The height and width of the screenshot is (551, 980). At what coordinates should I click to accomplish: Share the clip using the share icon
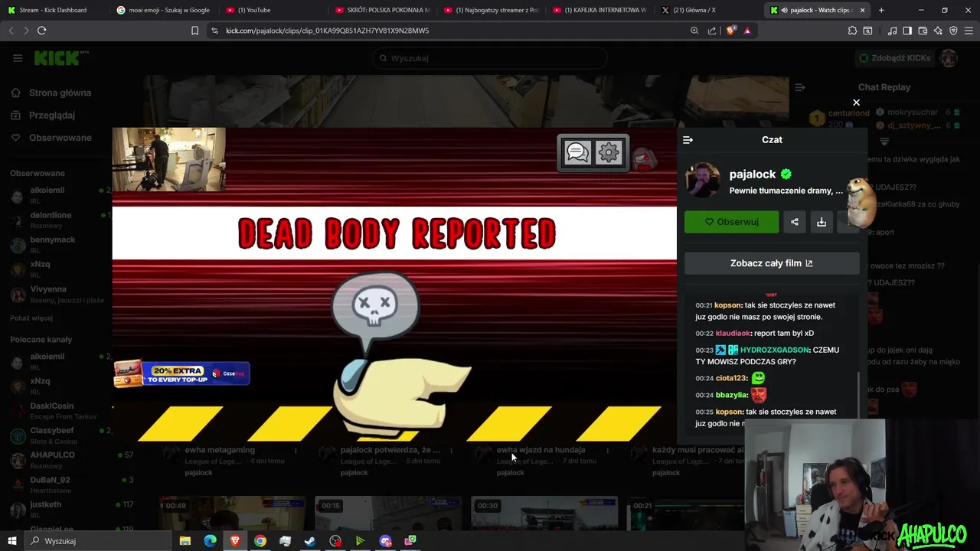coord(795,222)
